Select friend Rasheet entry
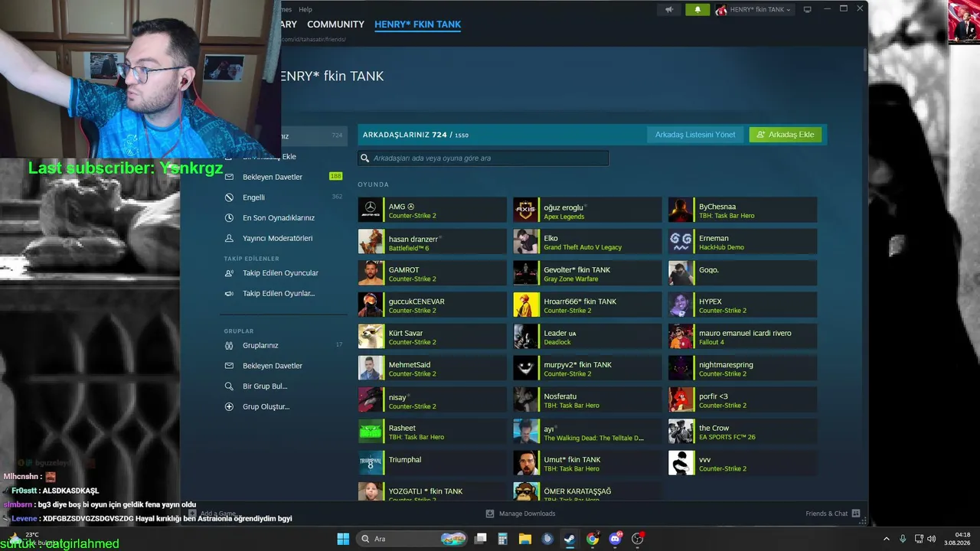Image resolution: width=980 pixels, height=551 pixels. coord(433,432)
